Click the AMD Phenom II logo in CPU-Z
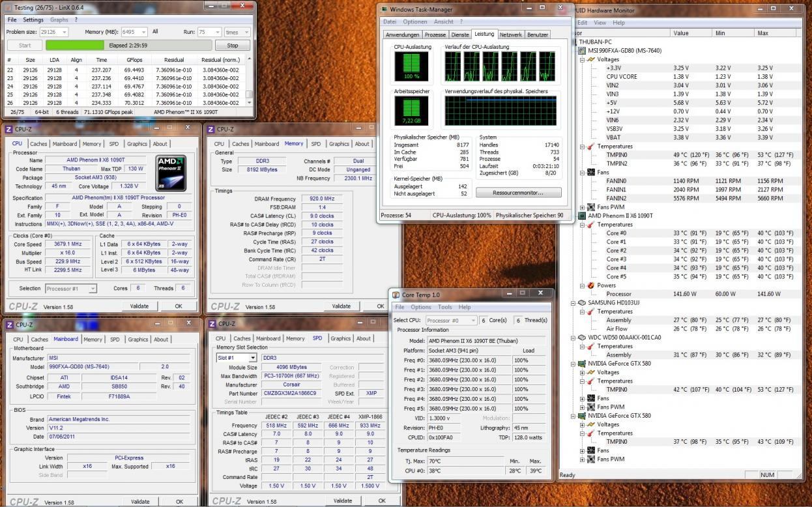Screen dimensions: 812x507 point(171,173)
